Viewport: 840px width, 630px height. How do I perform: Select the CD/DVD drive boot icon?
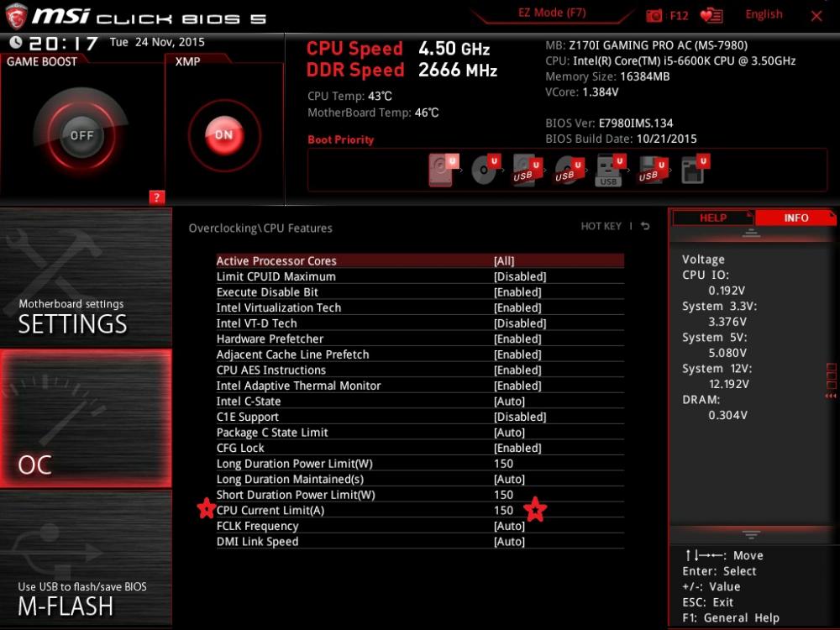point(486,170)
